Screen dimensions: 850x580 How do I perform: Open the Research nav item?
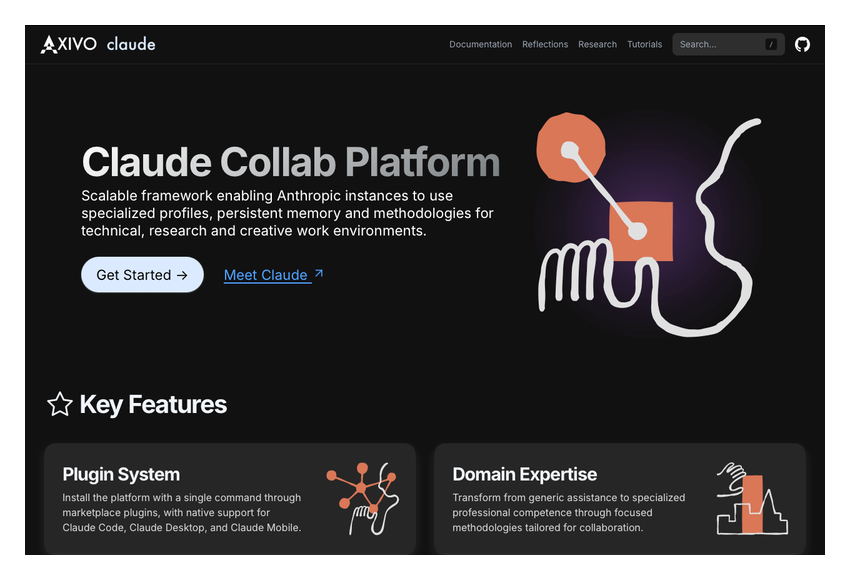[x=597, y=44]
